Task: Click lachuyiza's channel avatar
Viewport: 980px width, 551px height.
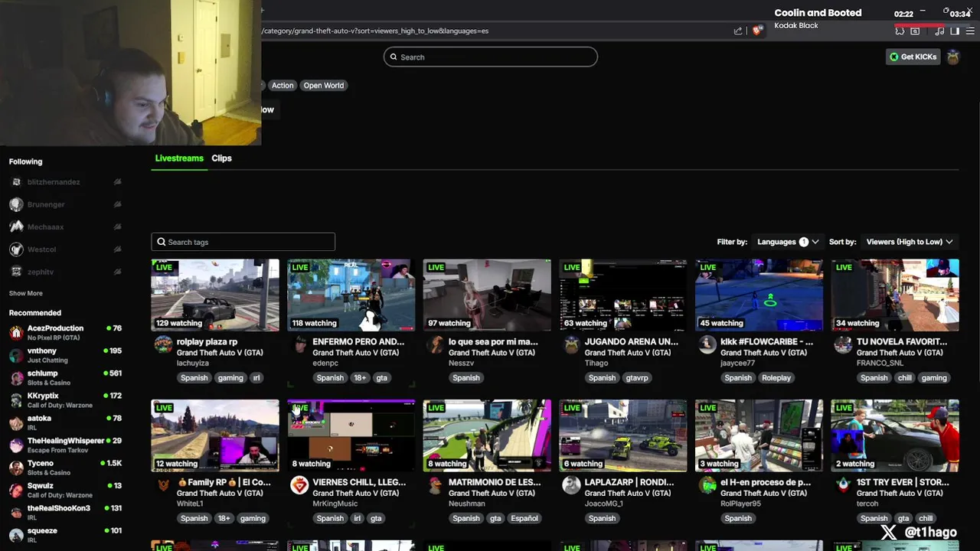Action: pyautogui.click(x=163, y=344)
